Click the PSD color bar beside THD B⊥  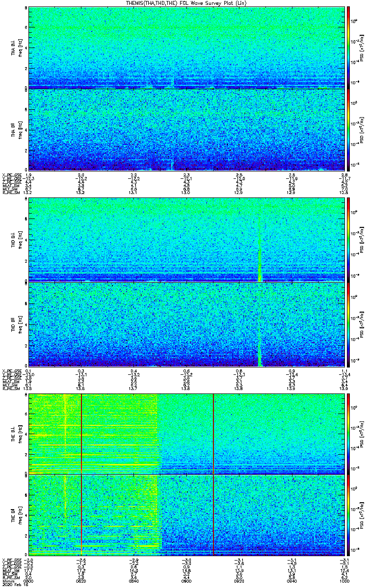(x=348, y=240)
